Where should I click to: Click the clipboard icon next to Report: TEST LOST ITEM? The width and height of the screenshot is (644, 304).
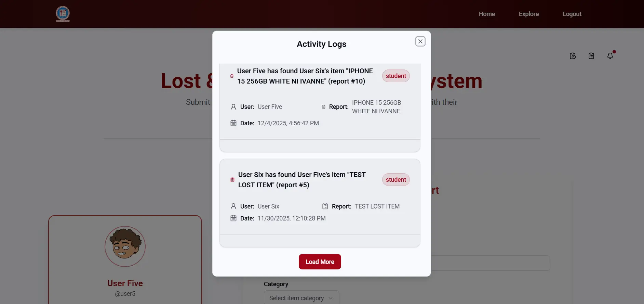point(325,206)
